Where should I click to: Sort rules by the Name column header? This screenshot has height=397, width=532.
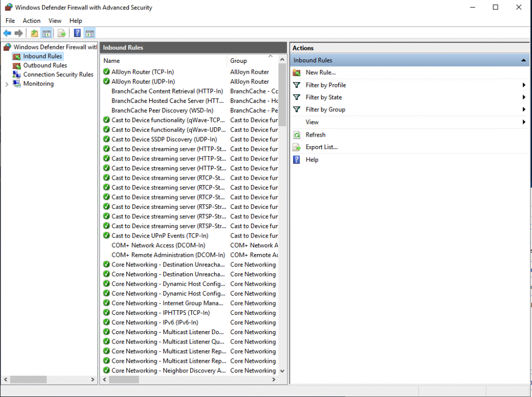tap(164, 61)
